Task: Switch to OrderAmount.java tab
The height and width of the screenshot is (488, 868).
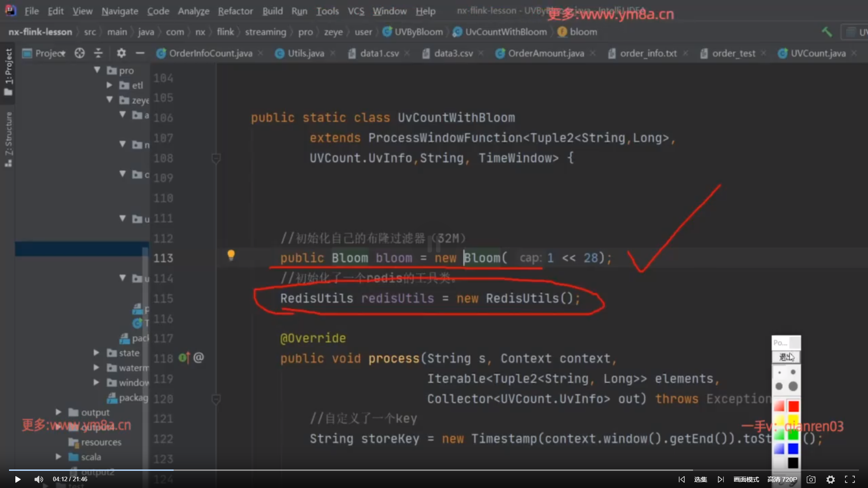Action: (546, 53)
